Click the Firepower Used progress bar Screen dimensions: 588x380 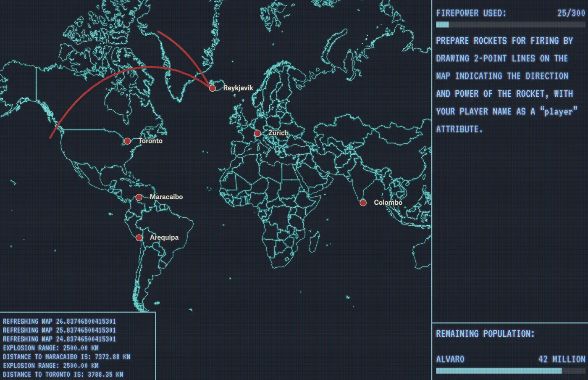click(510, 24)
